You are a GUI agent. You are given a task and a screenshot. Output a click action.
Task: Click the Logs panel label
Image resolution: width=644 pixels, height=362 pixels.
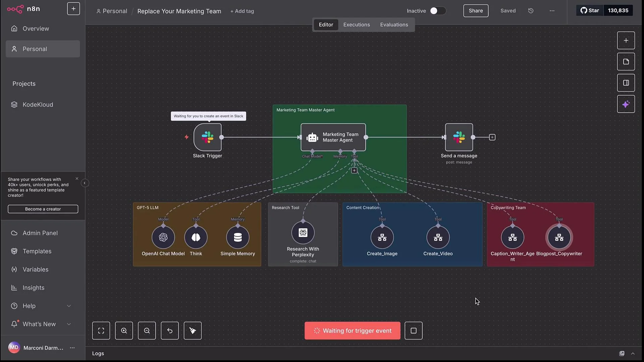pyautogui.click(x=98, y=354)
